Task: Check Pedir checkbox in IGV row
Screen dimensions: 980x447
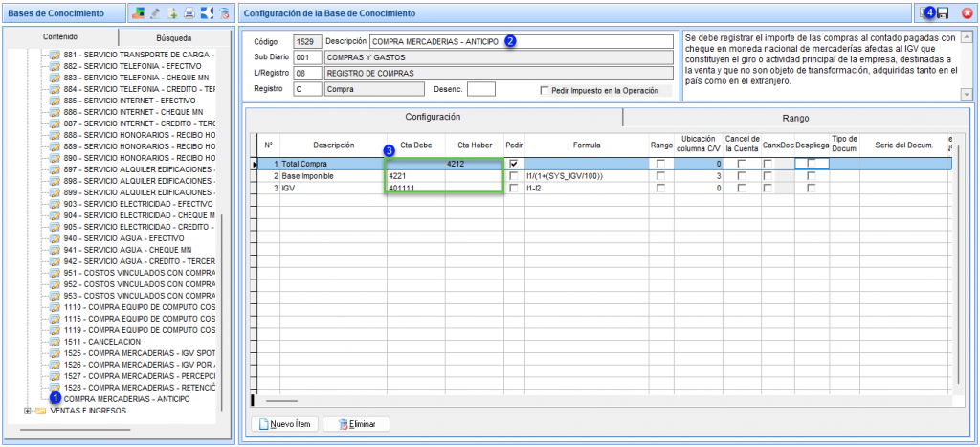Action: (x=514, y=188)
